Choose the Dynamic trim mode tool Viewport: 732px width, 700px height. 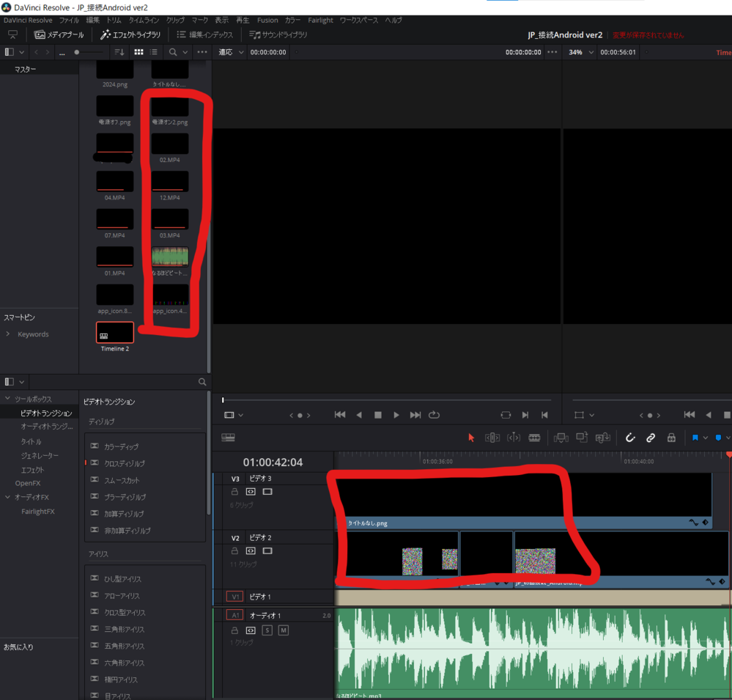(x=514, y=438)
